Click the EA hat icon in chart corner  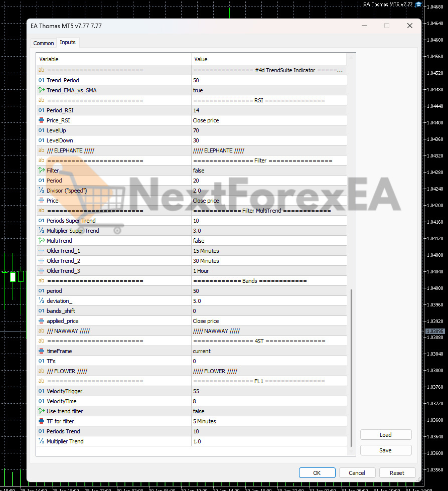pos(418,4)
